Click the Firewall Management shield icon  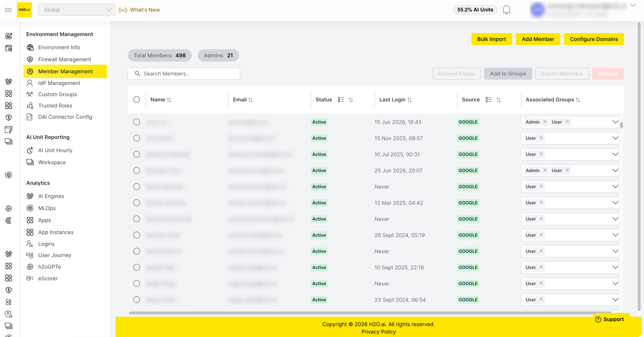[x=30, y=59]
